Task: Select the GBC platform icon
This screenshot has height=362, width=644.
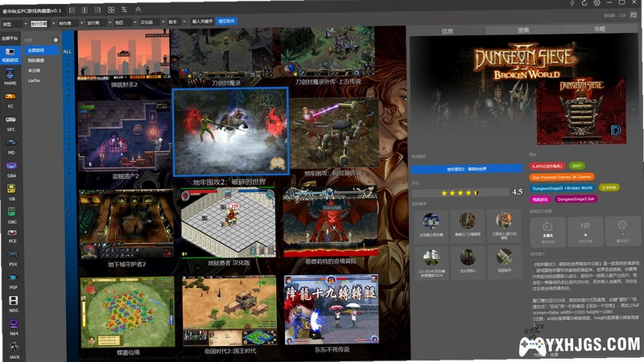Action: click(12, 212)
